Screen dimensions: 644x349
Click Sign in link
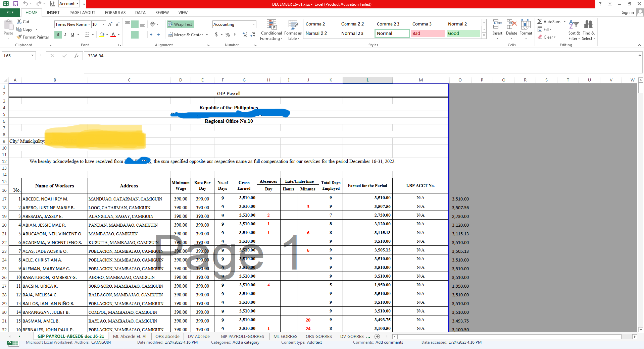tap(628, 12)
